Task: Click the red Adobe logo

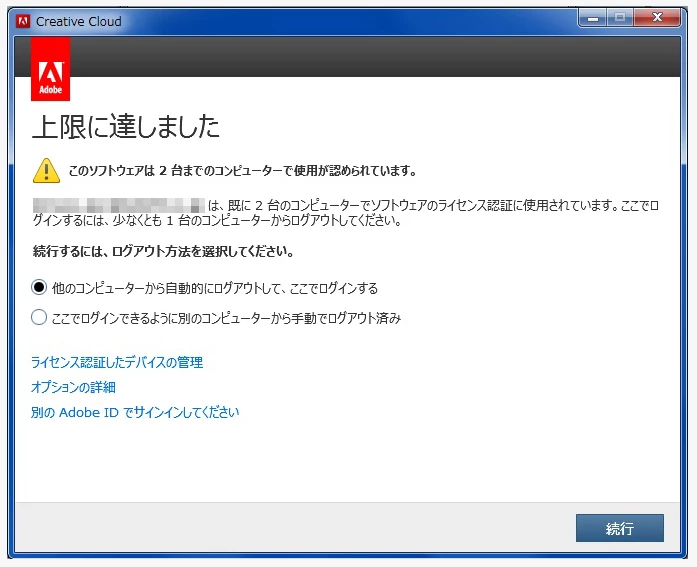Action: 50,69
